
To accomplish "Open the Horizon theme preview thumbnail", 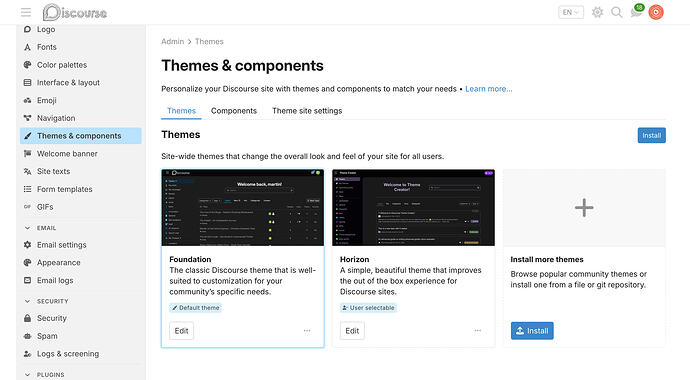I will click(414, 208).
